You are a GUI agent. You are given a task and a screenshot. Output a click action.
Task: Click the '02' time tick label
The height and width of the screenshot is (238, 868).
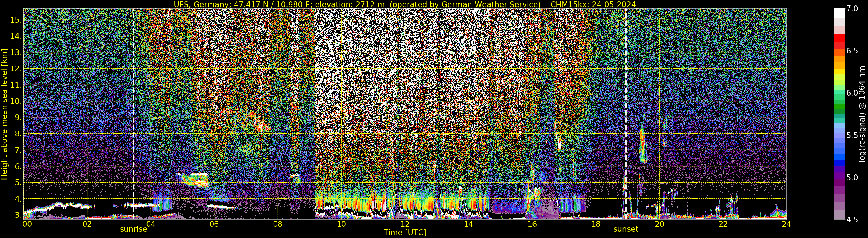pos(87,224)
